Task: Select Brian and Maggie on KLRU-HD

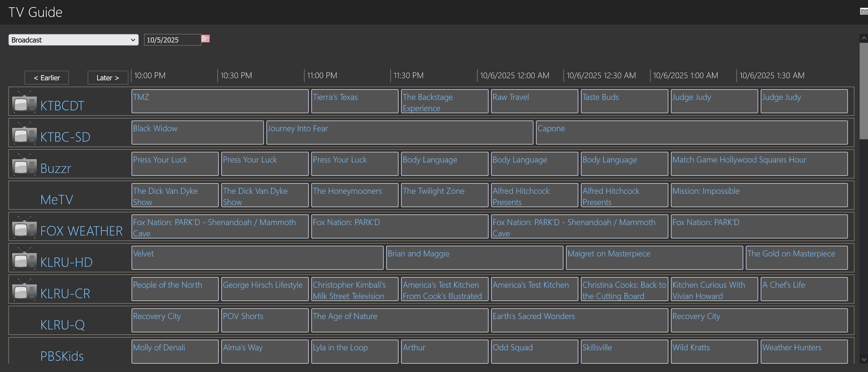Action: 474,257
